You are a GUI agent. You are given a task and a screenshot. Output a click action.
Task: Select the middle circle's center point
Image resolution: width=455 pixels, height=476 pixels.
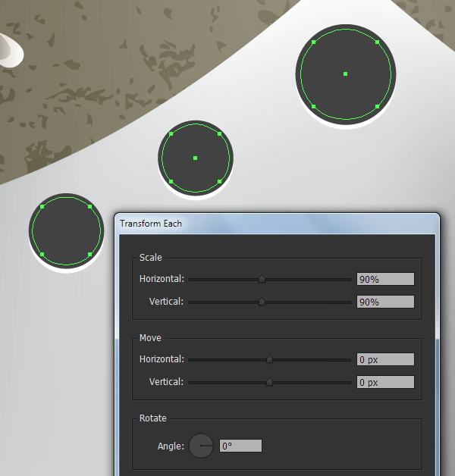(x=196, y=158)
